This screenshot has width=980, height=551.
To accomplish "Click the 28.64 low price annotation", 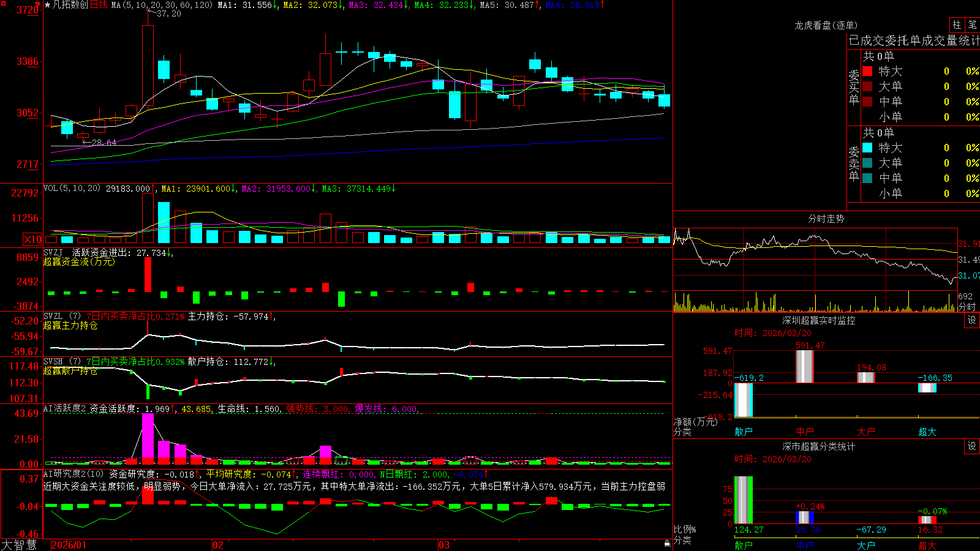I will [104, 143].
